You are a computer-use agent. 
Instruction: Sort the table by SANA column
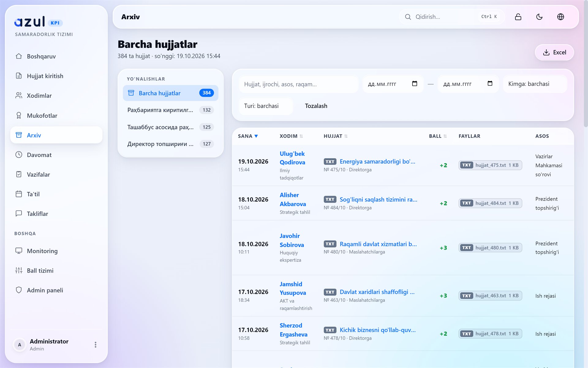click(248, 136)
